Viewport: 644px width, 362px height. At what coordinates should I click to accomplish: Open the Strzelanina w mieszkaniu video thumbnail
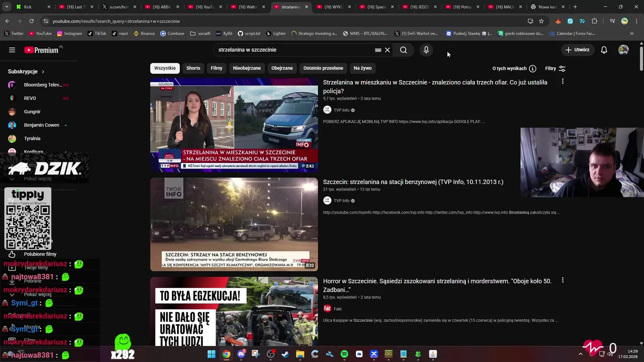(234, 125)
